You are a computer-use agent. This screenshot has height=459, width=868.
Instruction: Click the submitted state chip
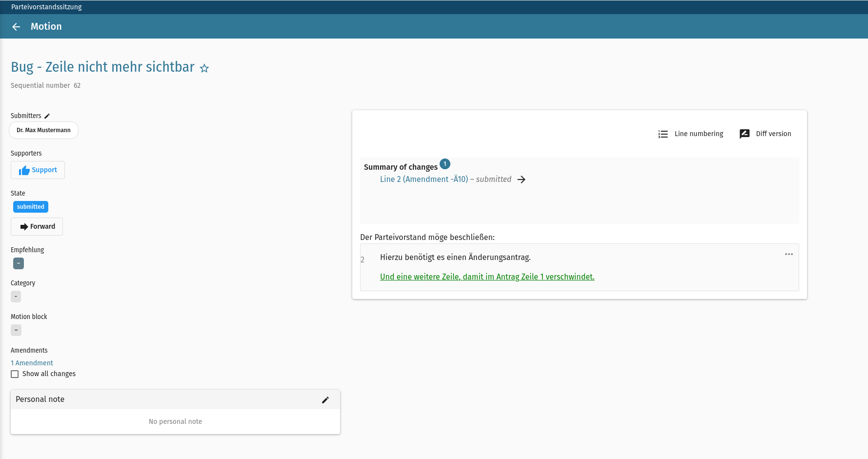click(30, 207)
